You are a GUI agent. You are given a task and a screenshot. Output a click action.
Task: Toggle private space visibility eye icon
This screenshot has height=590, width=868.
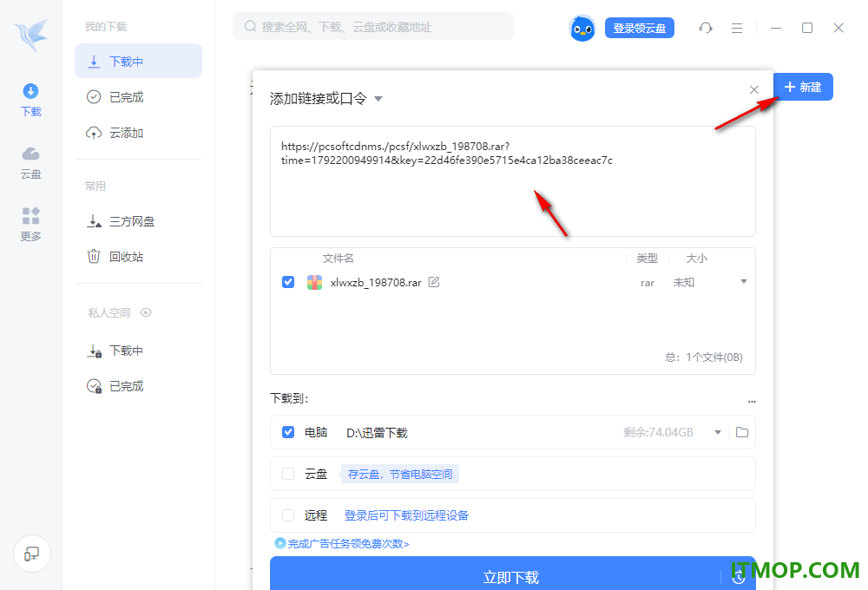(146, 312)
